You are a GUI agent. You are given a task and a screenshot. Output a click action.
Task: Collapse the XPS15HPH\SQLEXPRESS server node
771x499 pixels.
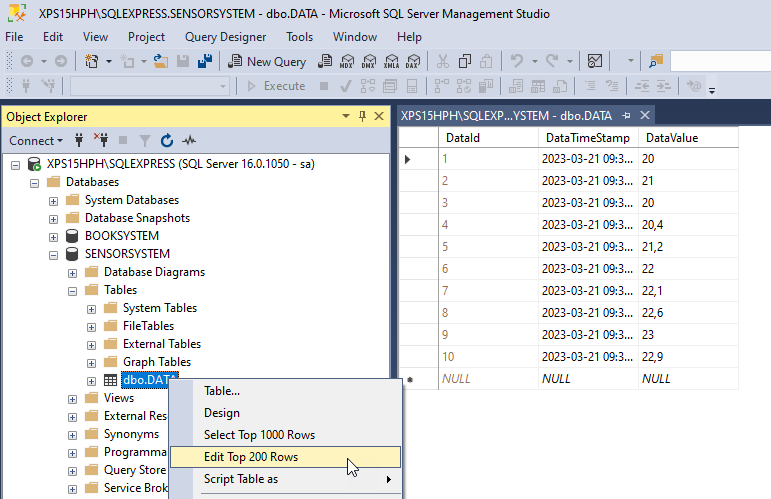pyautogui.click(x=16, y=165)
